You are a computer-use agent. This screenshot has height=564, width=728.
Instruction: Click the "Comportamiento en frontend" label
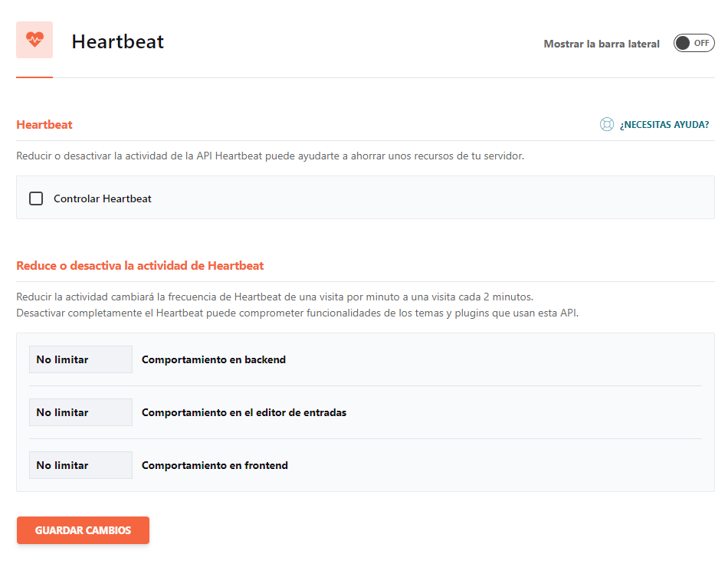click(x=215, y=465)
